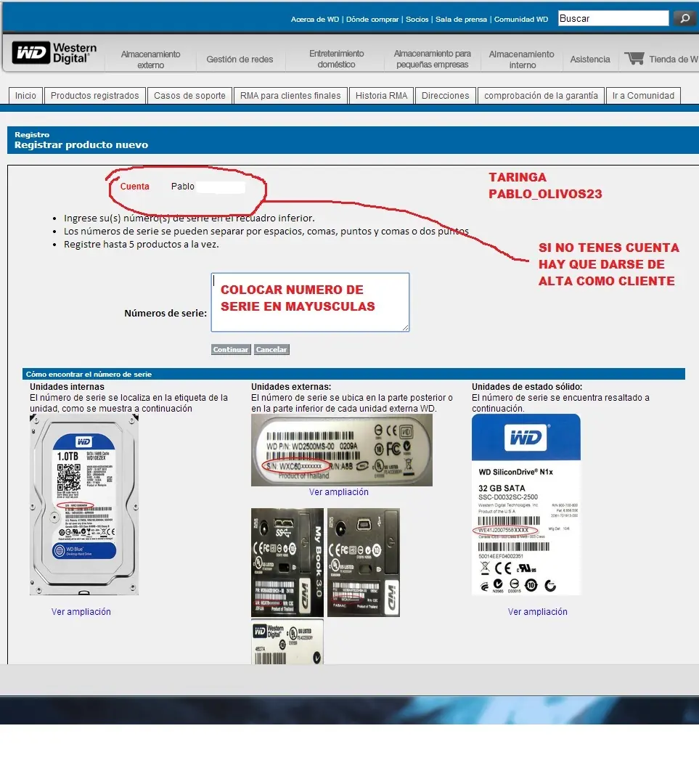Click the external drive serial label image
The height and width of the screenshot is (784, 699).
click(x=341, y=450)
